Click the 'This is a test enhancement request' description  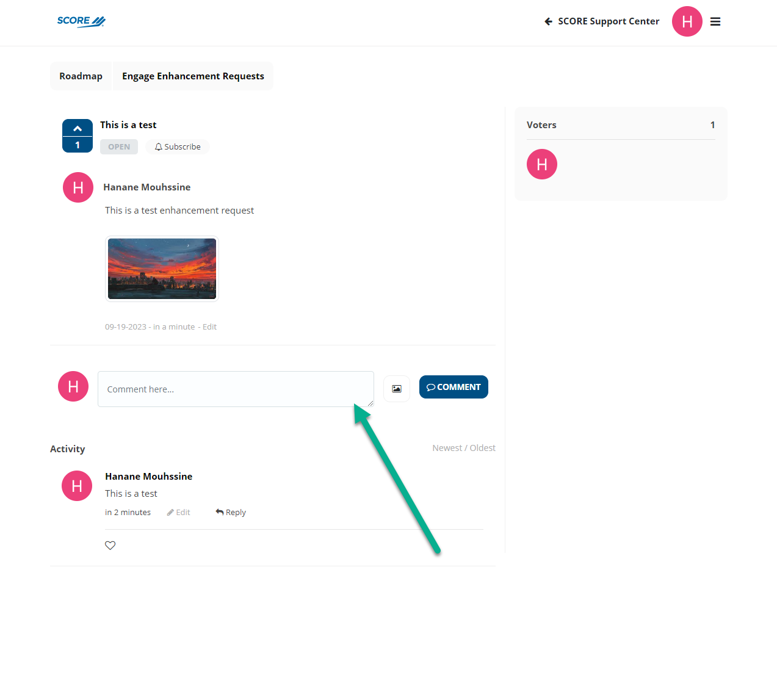tap(179, 211)
